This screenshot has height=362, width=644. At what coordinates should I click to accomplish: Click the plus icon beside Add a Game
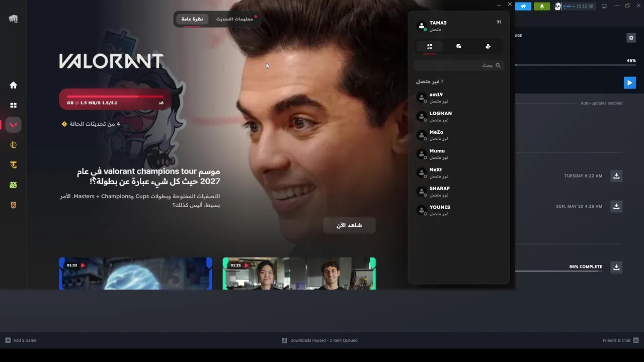[x=8, y=340]
